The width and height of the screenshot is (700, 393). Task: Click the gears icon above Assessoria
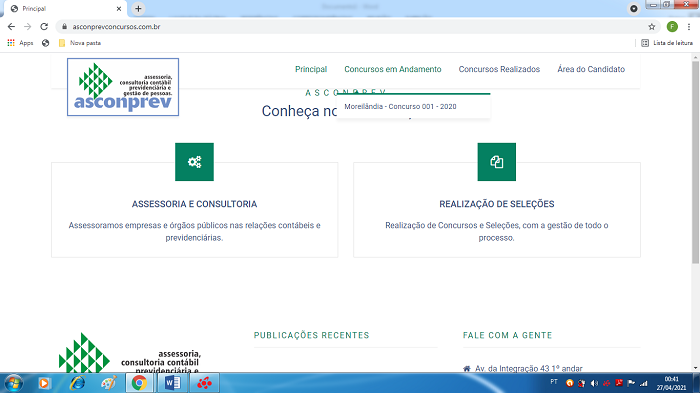194,162
